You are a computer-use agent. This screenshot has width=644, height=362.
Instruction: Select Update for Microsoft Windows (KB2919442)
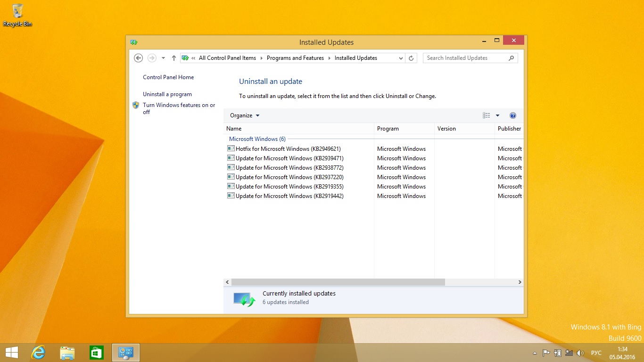(289, 196)
